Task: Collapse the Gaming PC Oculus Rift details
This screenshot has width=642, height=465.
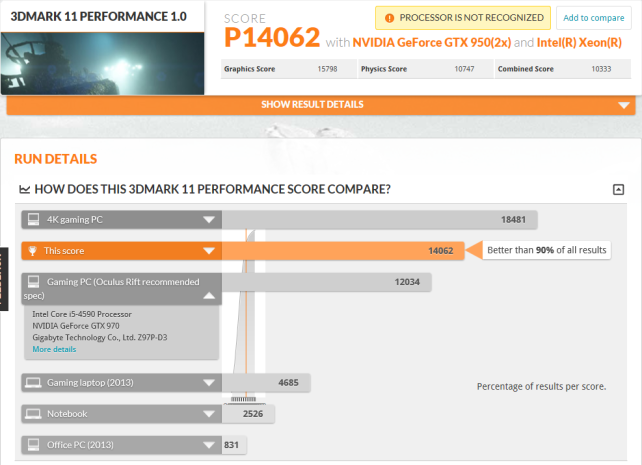Action: click(209, 296)
